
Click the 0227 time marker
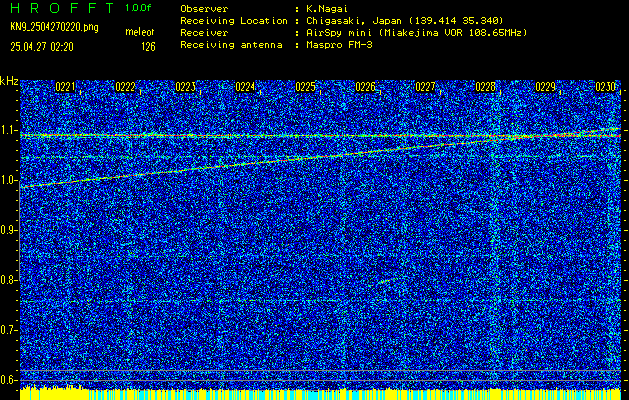pos(425,87)
